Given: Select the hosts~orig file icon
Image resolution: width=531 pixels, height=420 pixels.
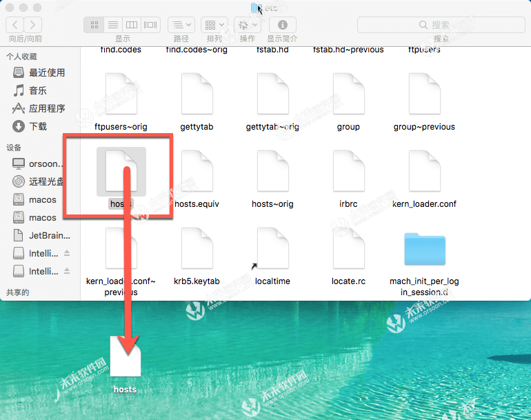Looking at the screenshot, I should (x=272, y=171).
